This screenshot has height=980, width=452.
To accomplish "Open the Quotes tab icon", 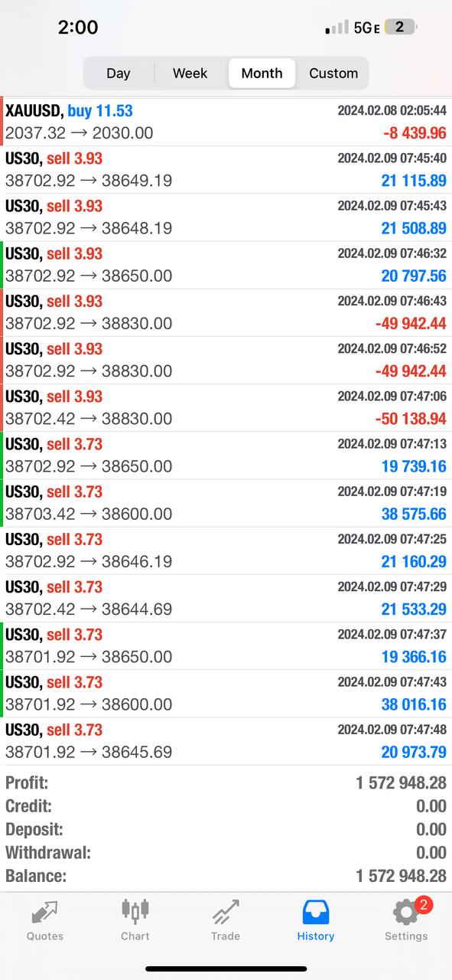I will tap(44, 911).
